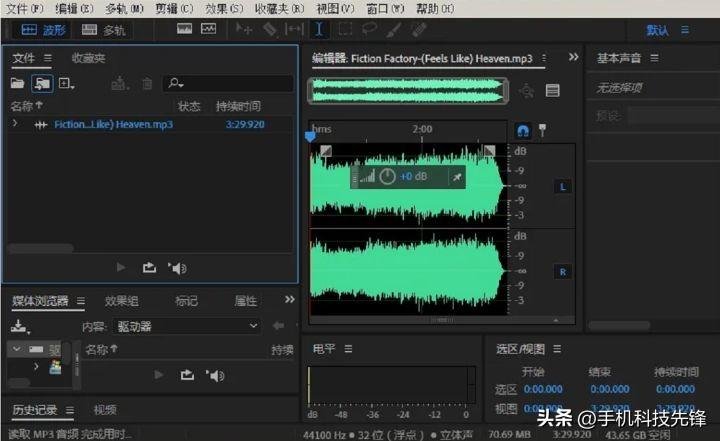Toggle snapping magnet icon on timeline
The height and width of the screenshot is (441, 720).
(x=522, y=131)
